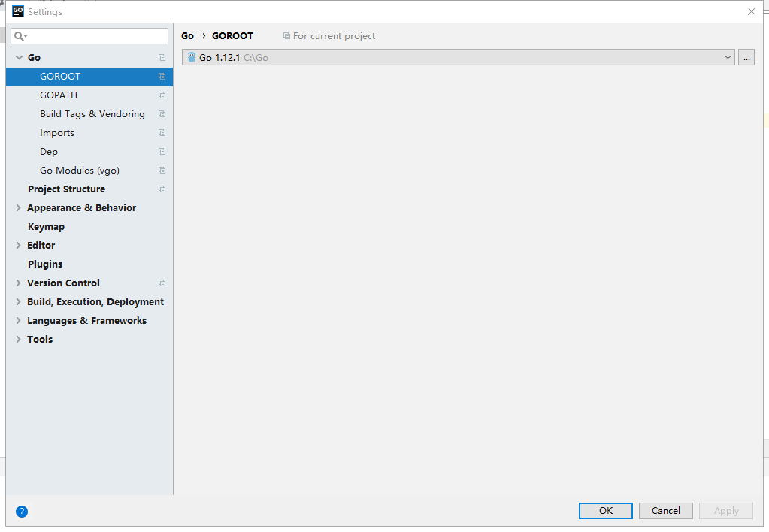Click the Go breadcrumb in the header
The image size is (769, 532).
tap(187, 36)
